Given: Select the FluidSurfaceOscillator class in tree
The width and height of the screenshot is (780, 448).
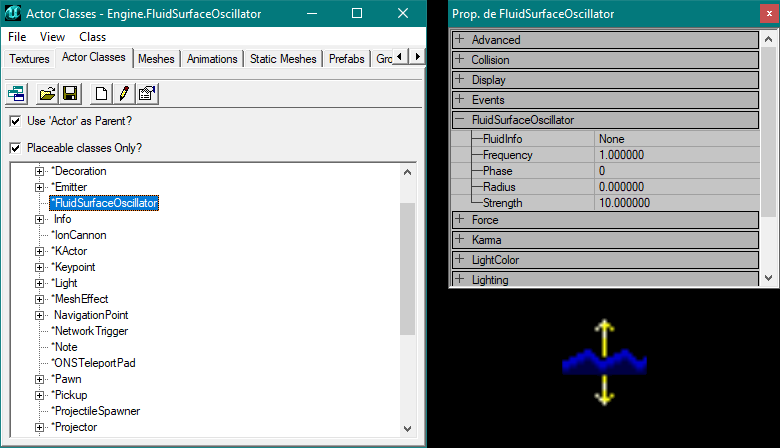Looking at the screenshot, I should 104,203.
